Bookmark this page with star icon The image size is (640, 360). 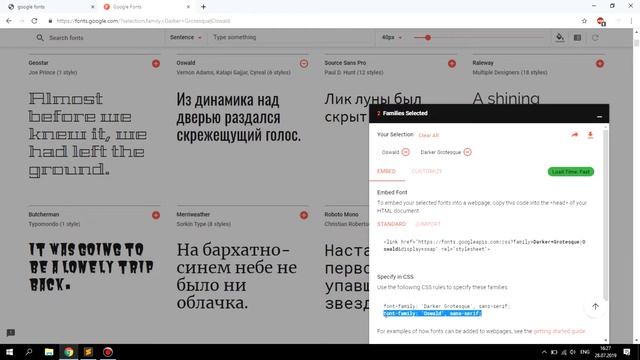[584, 21]
